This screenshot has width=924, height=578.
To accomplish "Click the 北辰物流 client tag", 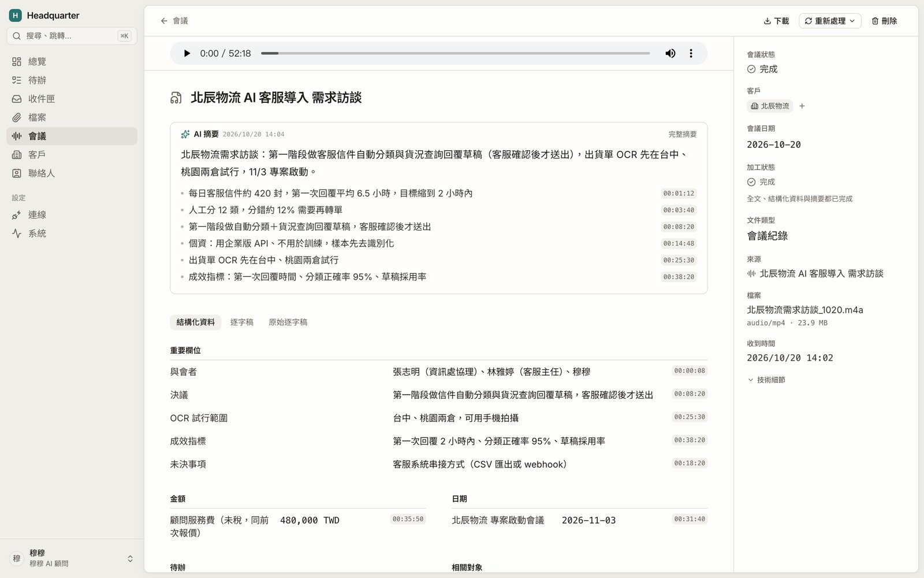I will (770, 106).
